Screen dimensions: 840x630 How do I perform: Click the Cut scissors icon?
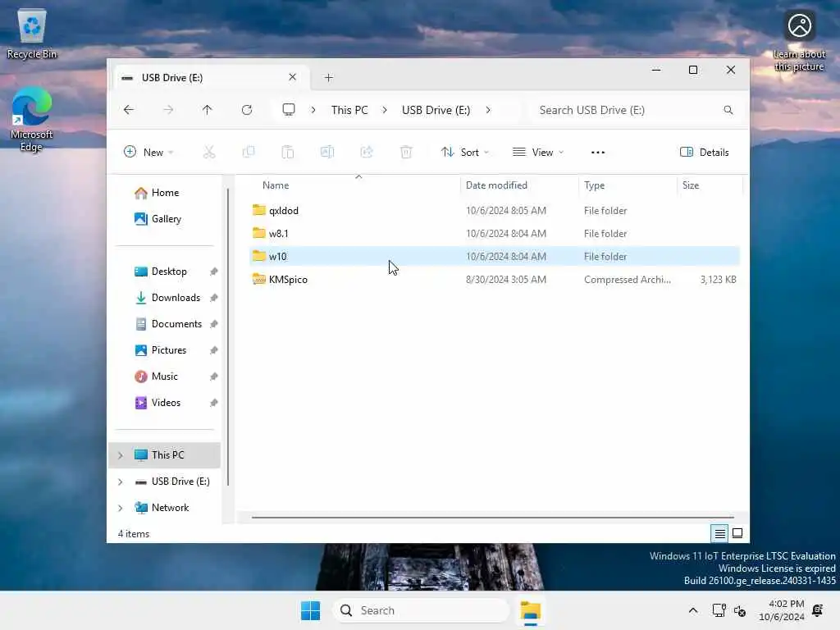209,152
